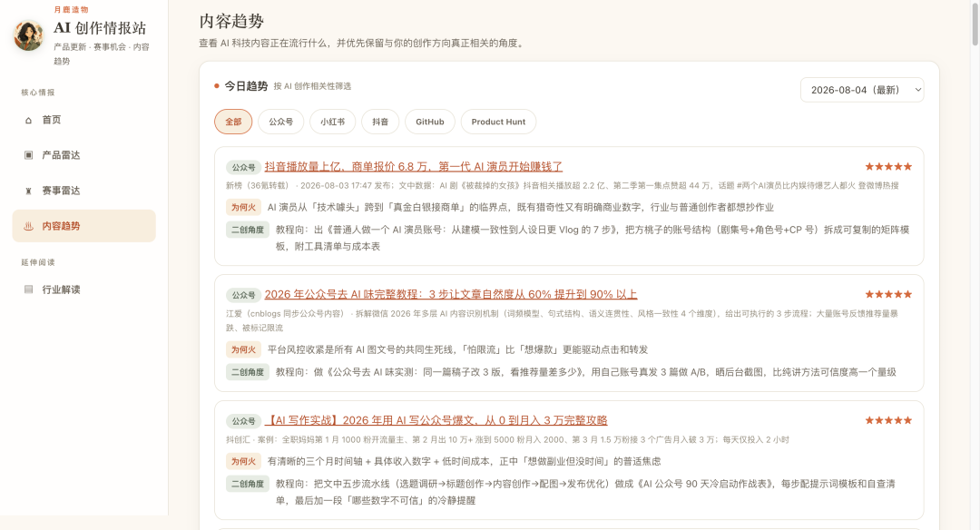Click 公众号 tag on 抖音播放量上亿 card
The image size is (980, 530).
click(243, 168)
